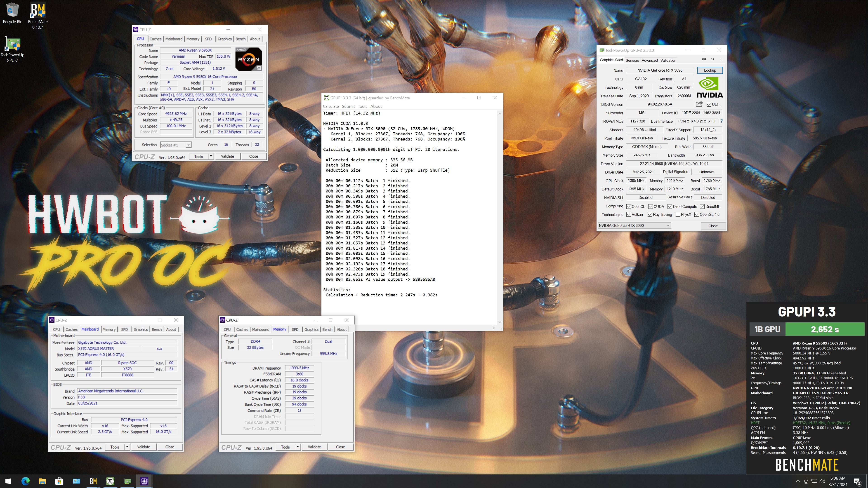Open File Explorer from the taskbar
Image resolution: width=868 pixels, height=488 pixels.
(x=42, y=481)
